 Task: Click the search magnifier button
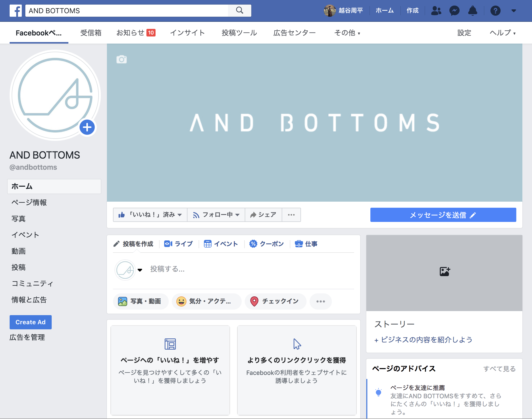tap(240, 10)
